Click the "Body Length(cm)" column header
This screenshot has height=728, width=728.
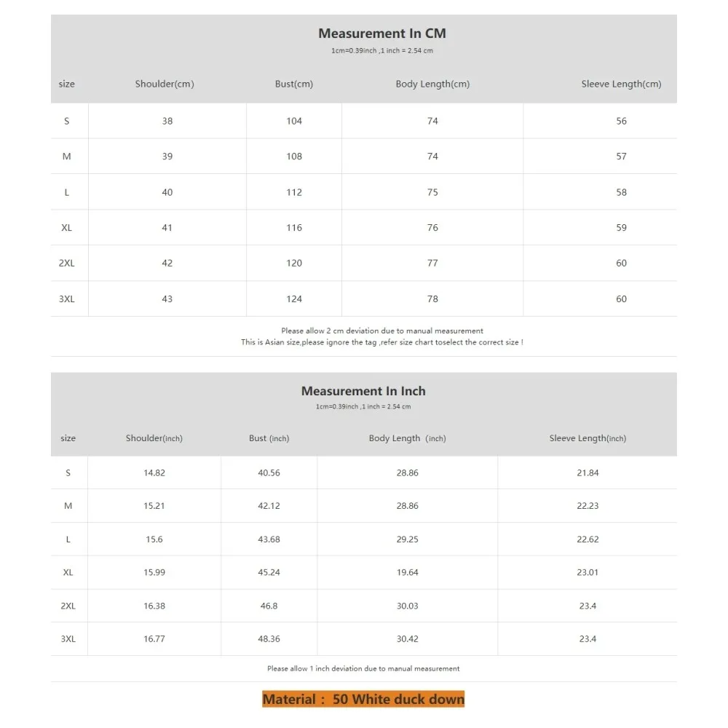tap(432, 84)
